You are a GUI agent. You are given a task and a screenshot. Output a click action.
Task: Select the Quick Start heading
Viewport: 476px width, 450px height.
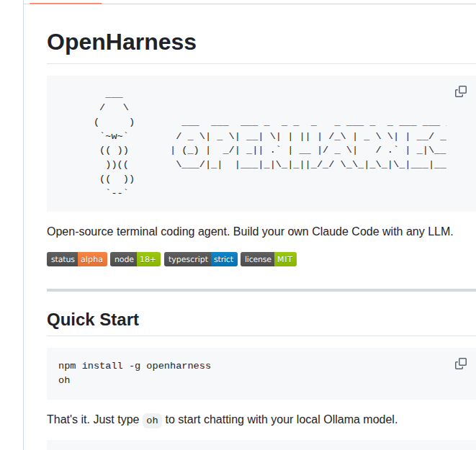point(93,320)
